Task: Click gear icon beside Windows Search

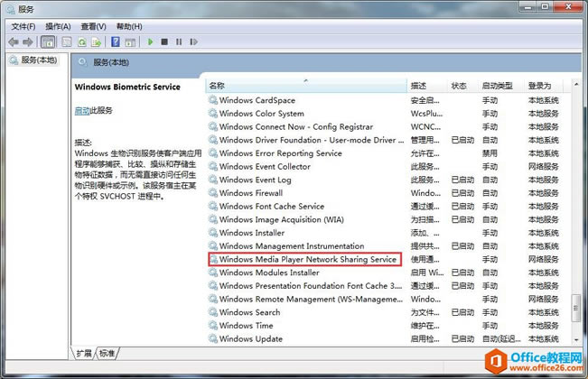Action: [x=213, y=312]
